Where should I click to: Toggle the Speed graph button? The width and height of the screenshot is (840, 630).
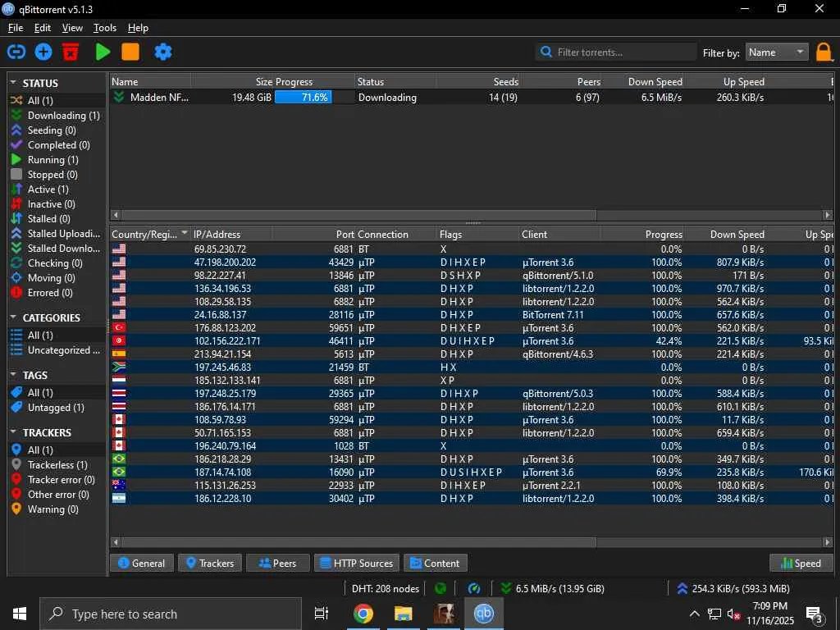tap(801, 563)
